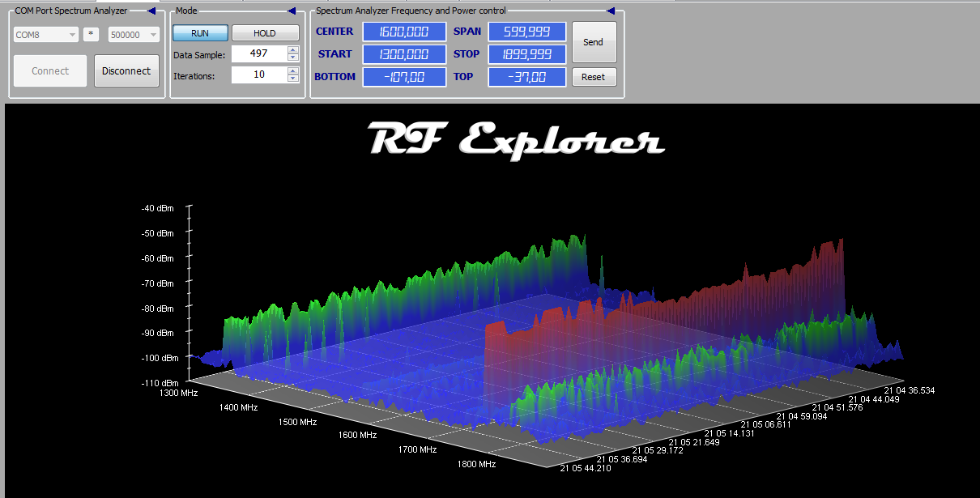
Task: Click the -60 dBm axis label
Action: [157, 258]
